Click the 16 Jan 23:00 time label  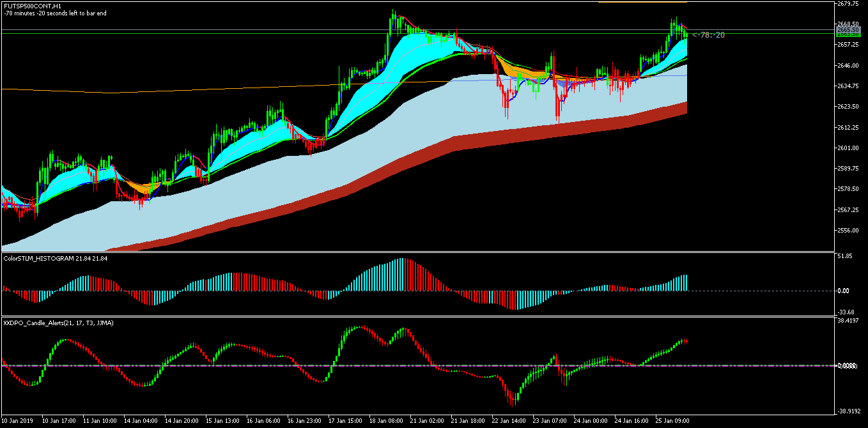pyautogui.click(x=304, y=422)
